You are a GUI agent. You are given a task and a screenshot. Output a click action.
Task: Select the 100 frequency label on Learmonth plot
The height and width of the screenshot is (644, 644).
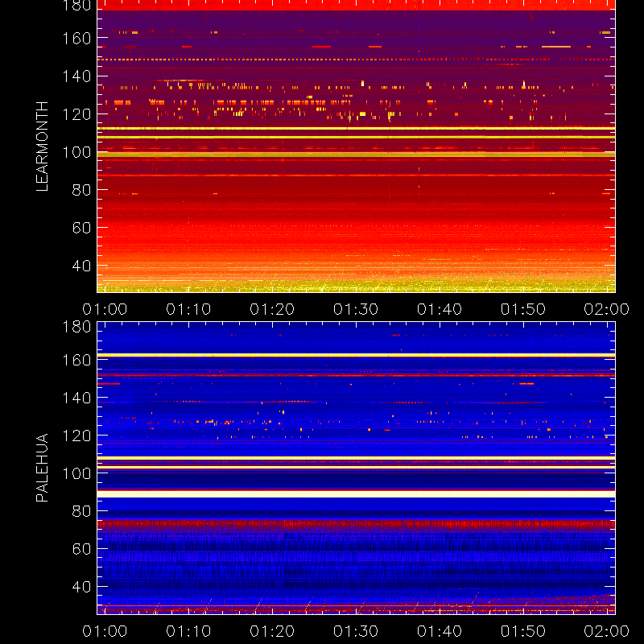click(x=76, y=152)
